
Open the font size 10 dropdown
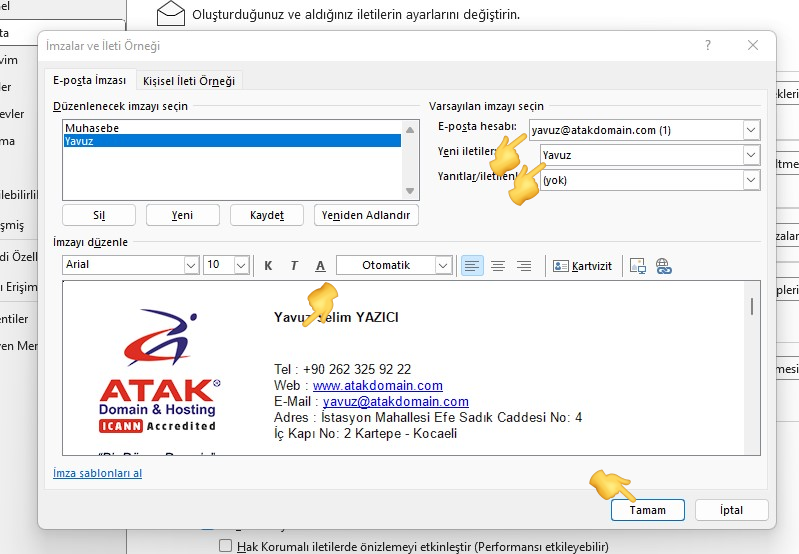241,265
